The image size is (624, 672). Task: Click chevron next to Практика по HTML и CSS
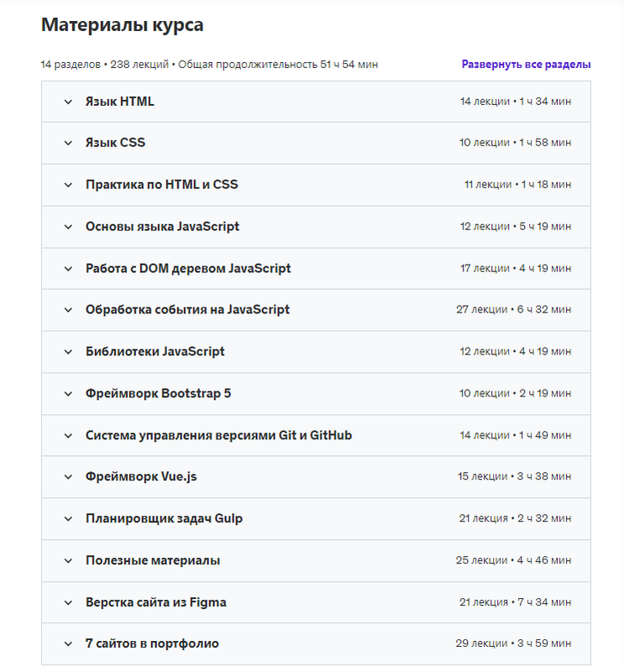pyautogui.click(x=69, y=185)
